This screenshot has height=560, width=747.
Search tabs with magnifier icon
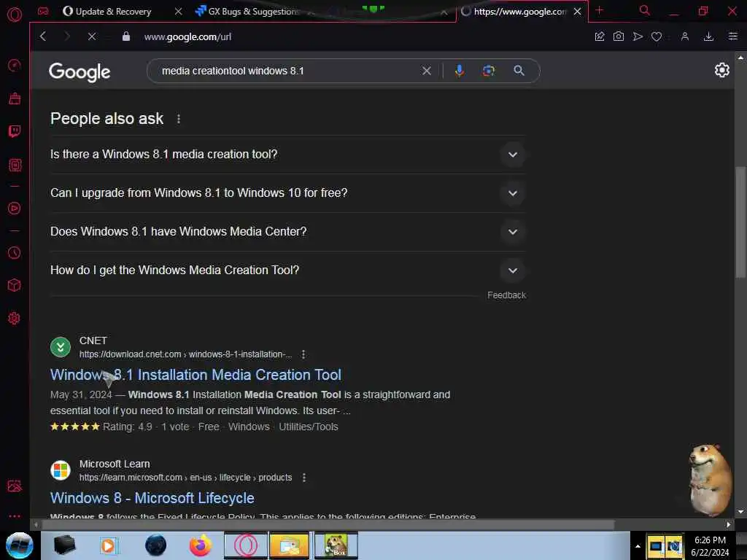(645, 10)
